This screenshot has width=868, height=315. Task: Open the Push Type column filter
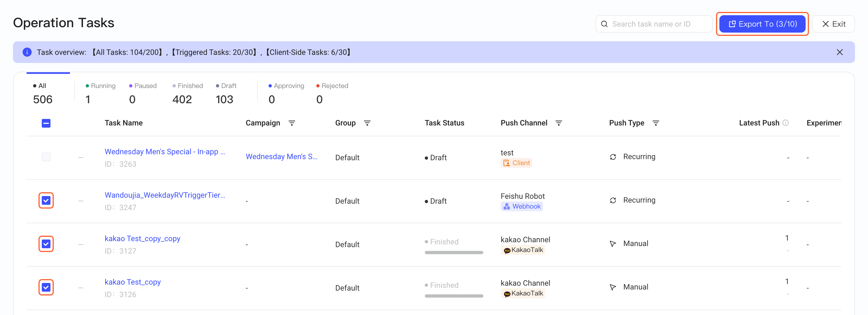click(x=656, y=123)
